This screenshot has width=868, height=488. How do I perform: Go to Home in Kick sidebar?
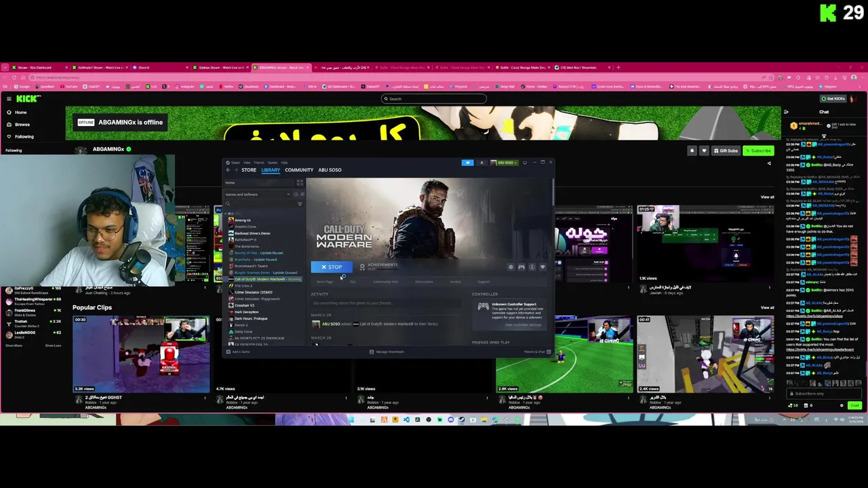coord(20,113)
